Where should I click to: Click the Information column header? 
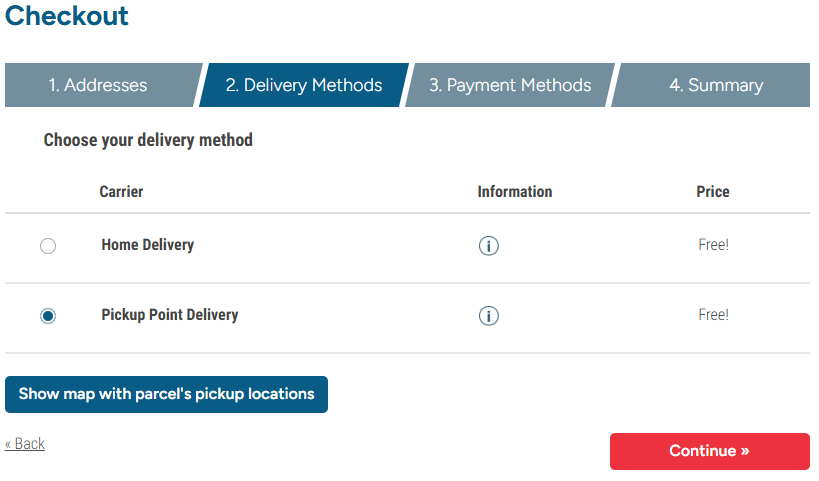point(515,192)
